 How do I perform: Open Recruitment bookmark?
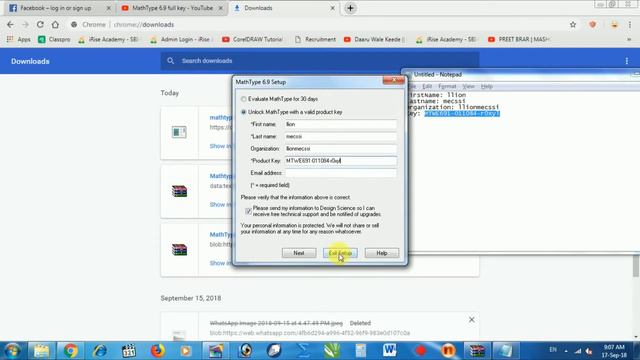pos(315,40)
